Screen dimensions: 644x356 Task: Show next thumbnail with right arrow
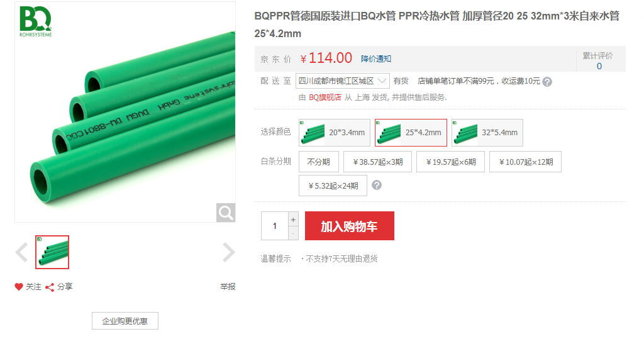(x=228, y=252)
